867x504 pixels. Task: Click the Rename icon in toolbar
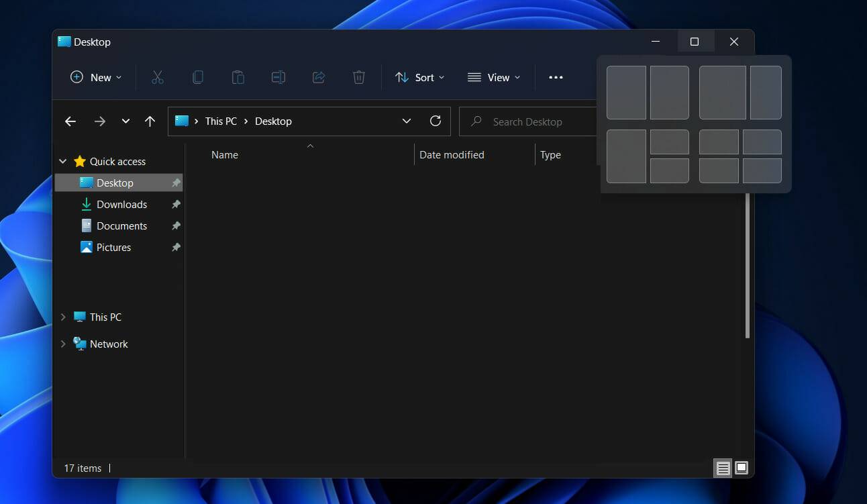tap(278, 77)
